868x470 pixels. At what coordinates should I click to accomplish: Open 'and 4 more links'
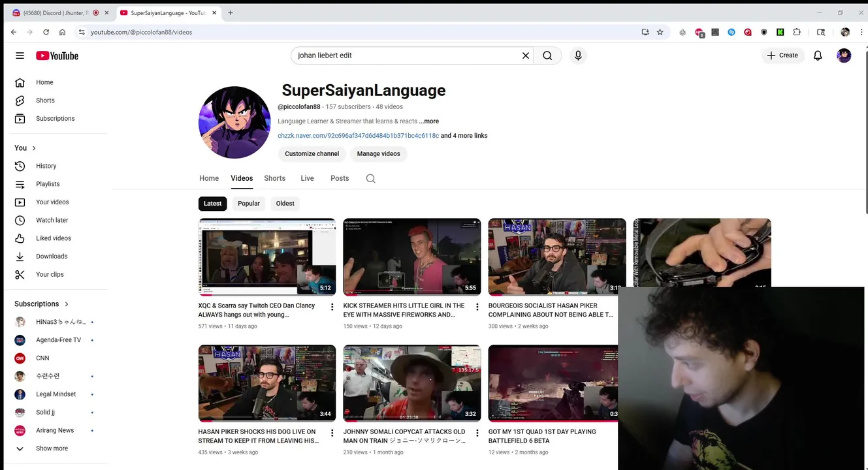pyautogui.click(x=464, y=136)
